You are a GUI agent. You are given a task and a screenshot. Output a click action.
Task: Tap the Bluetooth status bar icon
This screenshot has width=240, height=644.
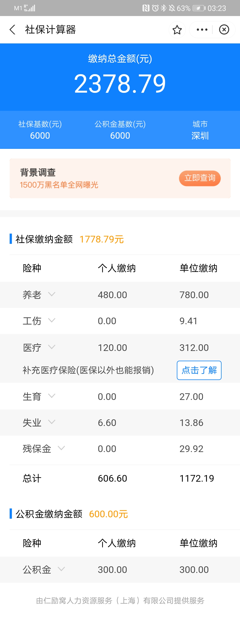click(x=163, y=8)
